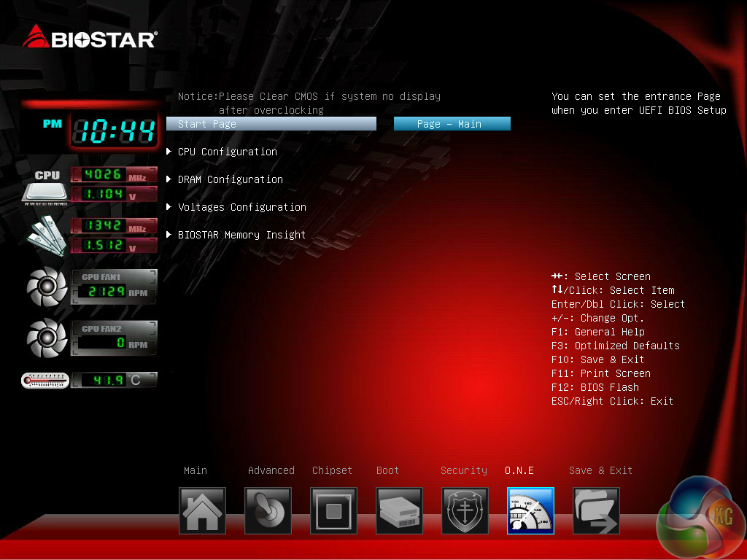
Task: Click the CPU FAN2 0 RPM readout
Action: point(114,338)
